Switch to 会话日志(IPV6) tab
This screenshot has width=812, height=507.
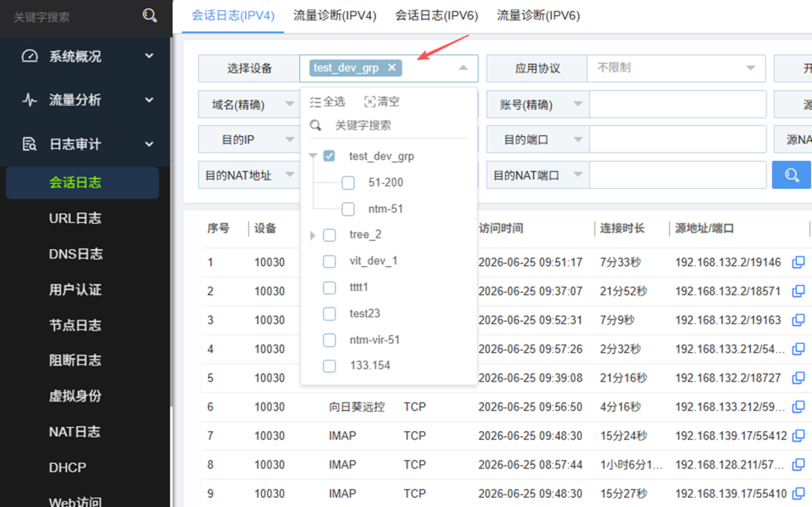pyautogui.click(x=437, y=16)
